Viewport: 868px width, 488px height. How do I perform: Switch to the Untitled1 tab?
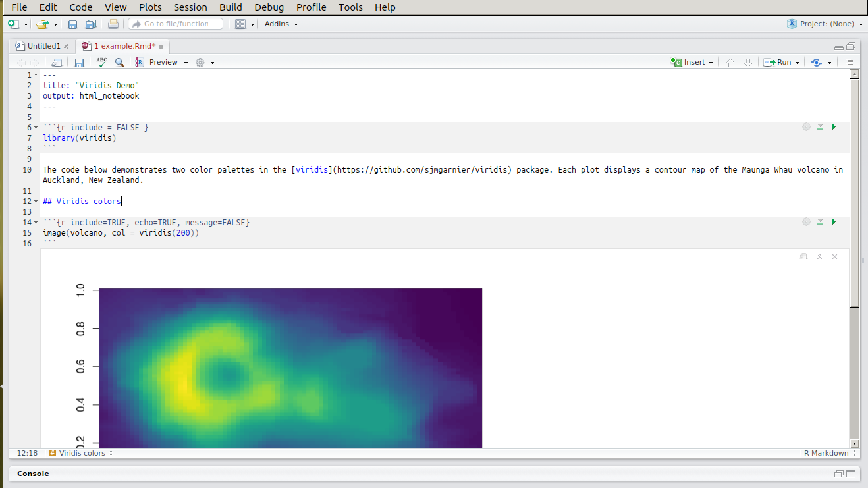[43, 47]
